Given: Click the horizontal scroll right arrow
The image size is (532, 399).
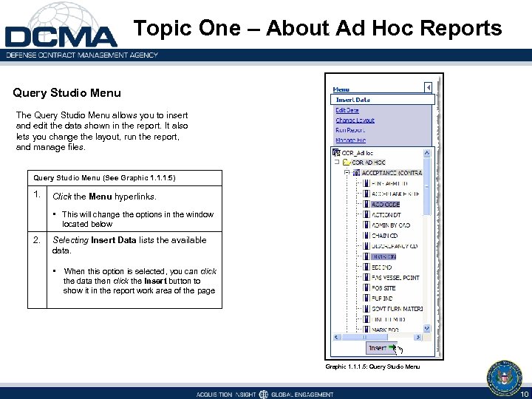Looking at the screenshot, I should click(x=418, y=337).
